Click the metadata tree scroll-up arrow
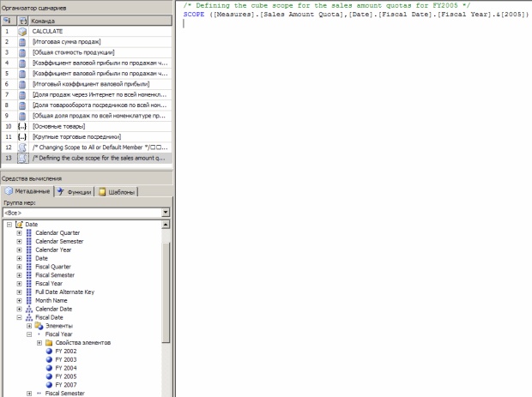 click(x=166, y=224)
